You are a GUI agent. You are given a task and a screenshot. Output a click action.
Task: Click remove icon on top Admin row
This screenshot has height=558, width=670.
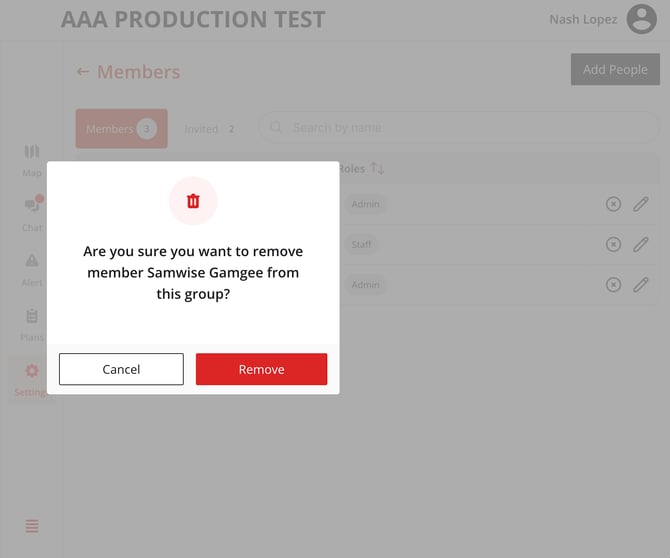[613, 204]
